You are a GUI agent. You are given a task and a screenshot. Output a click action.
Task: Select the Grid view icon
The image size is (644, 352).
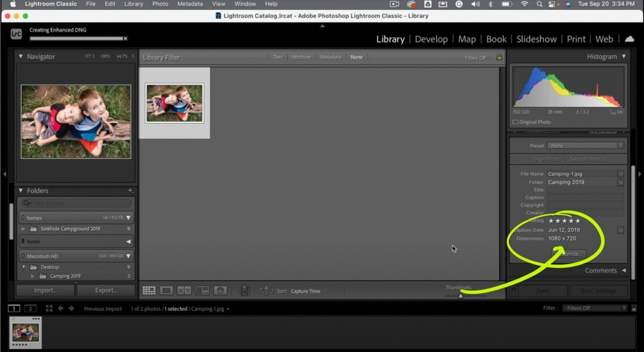[x=149, y=290]
